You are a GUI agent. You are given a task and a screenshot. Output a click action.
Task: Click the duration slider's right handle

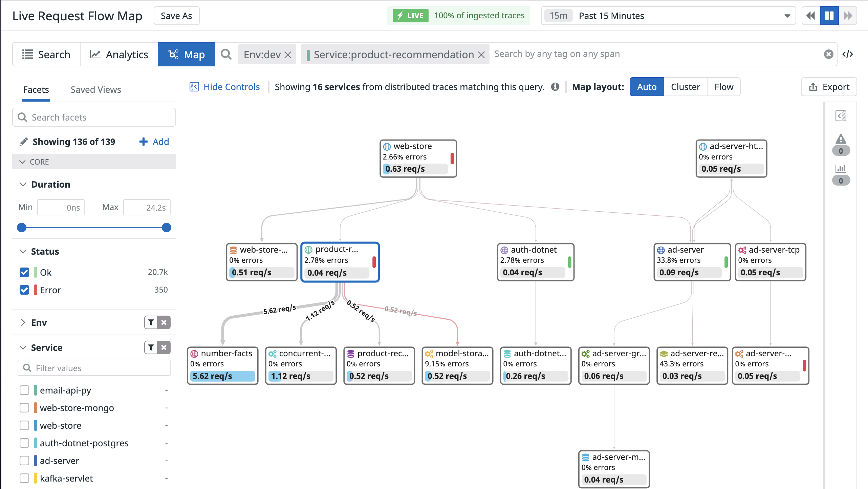(x=166, y=228)
